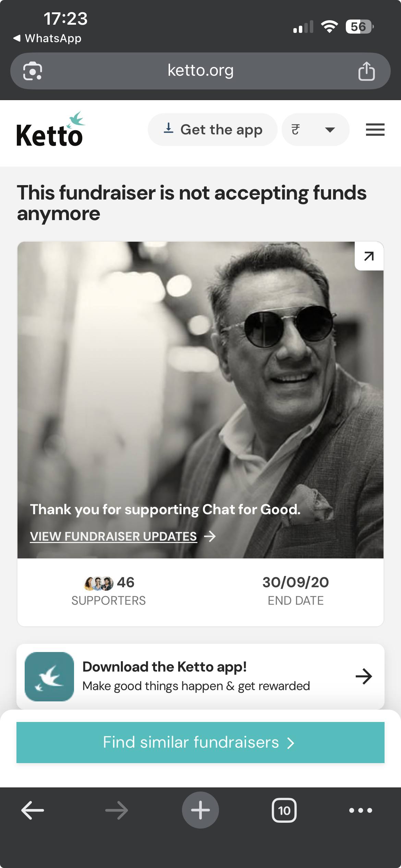Tap the arrow on Download Ketto app banner
This screenshot has width=401, height=868.
pos(364,676)
